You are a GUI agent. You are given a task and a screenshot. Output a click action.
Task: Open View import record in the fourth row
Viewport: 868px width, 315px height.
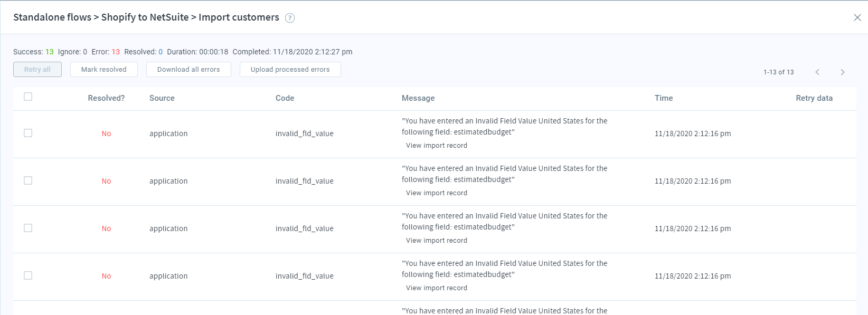coord(437,288)
